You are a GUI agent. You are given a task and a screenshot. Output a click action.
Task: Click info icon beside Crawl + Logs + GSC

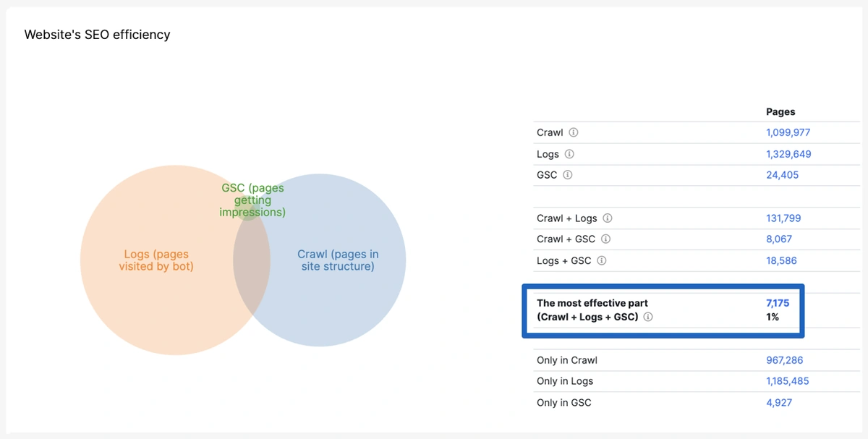648,317
